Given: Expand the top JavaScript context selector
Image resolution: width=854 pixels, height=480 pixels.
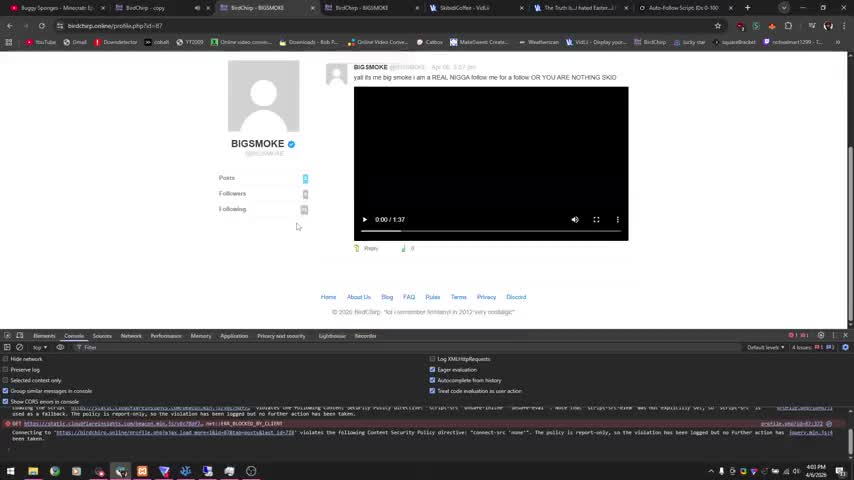Looking at the screenshot, I should tap(40, 347).
